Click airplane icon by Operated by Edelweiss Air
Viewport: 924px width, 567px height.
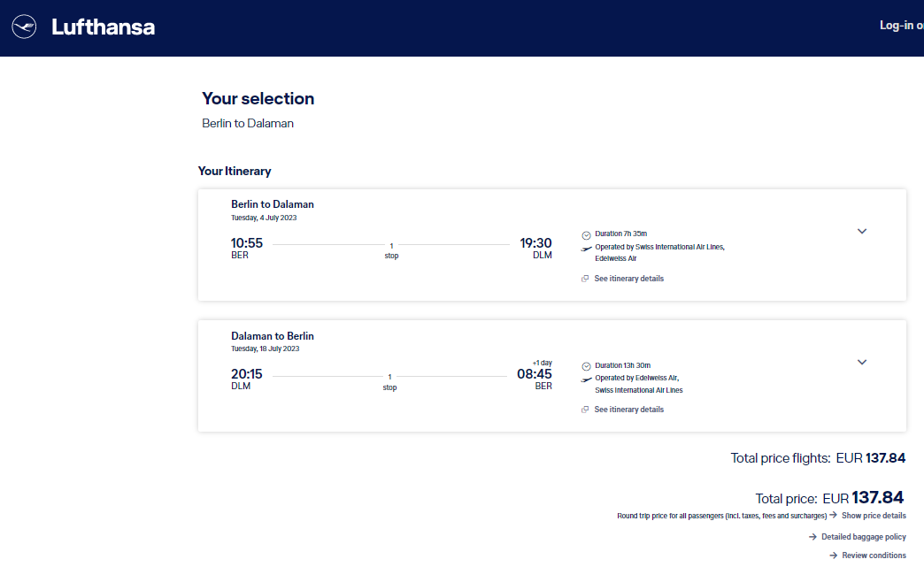click(x=586, y=379)
